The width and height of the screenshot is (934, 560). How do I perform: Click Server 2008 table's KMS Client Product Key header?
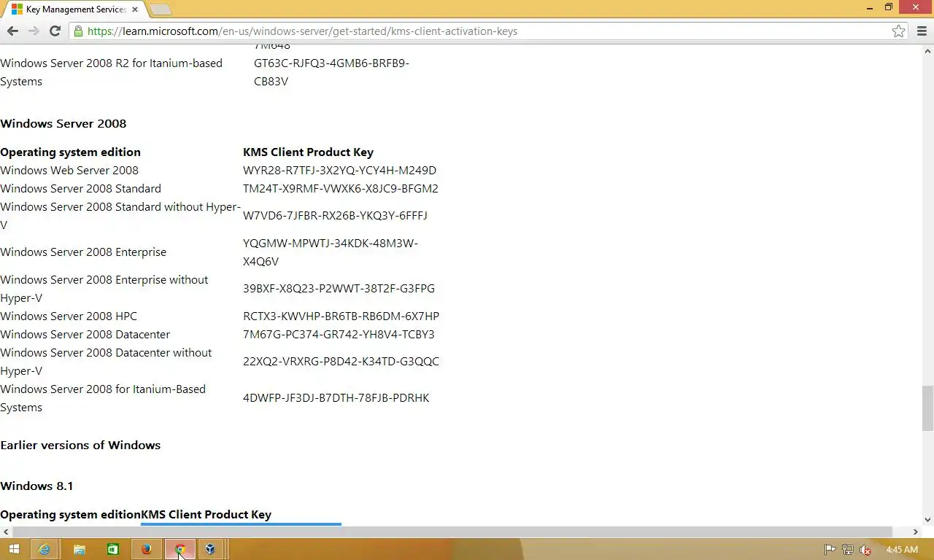(308, 152)
